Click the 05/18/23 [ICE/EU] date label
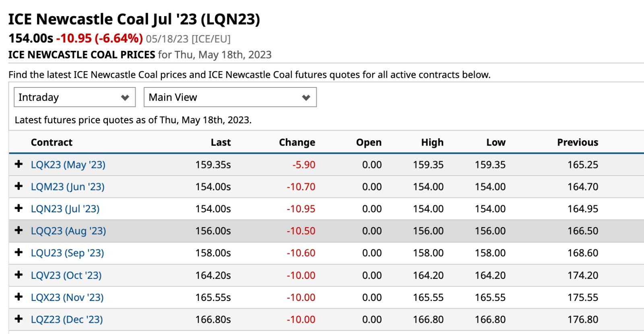644x334 pixels. coord(188,39)
